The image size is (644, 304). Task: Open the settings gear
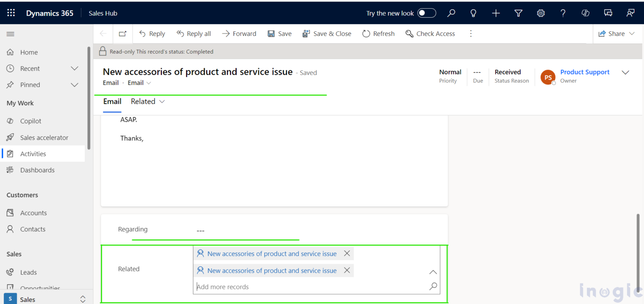point(540,13)
